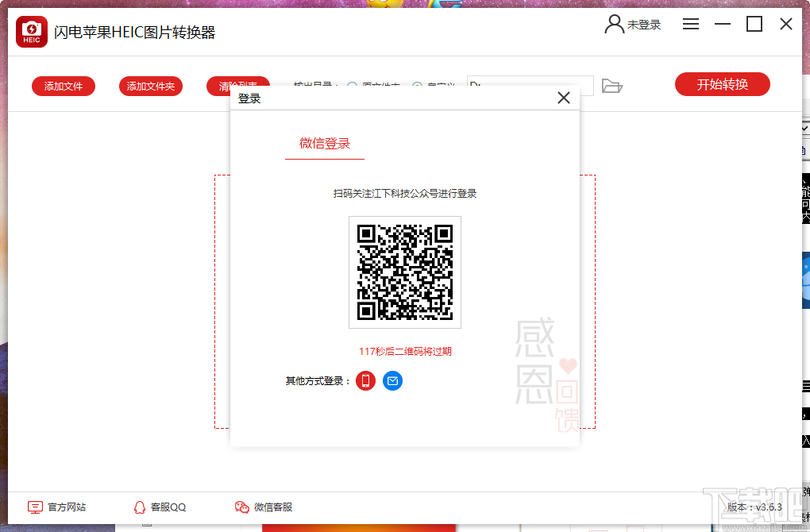Browse output folder with the folder icon

pos(612,86)
